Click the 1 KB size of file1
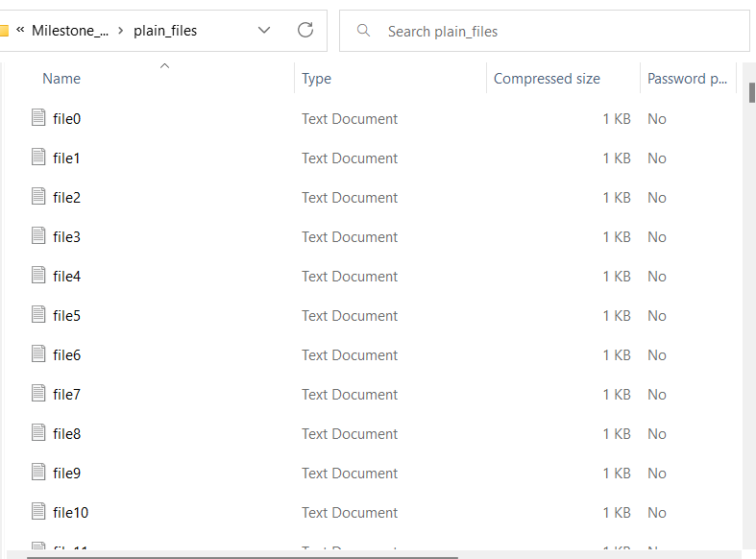Screen dimensions: 756x559 coord(617,158)
